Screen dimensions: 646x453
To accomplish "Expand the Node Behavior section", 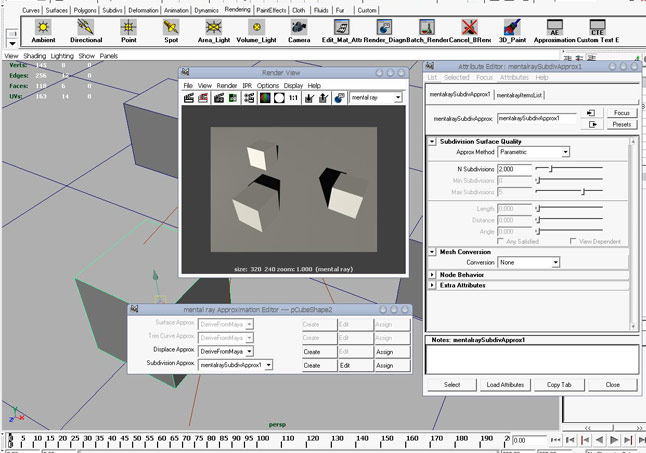I will pyautogui.click(x=432, y=275).
